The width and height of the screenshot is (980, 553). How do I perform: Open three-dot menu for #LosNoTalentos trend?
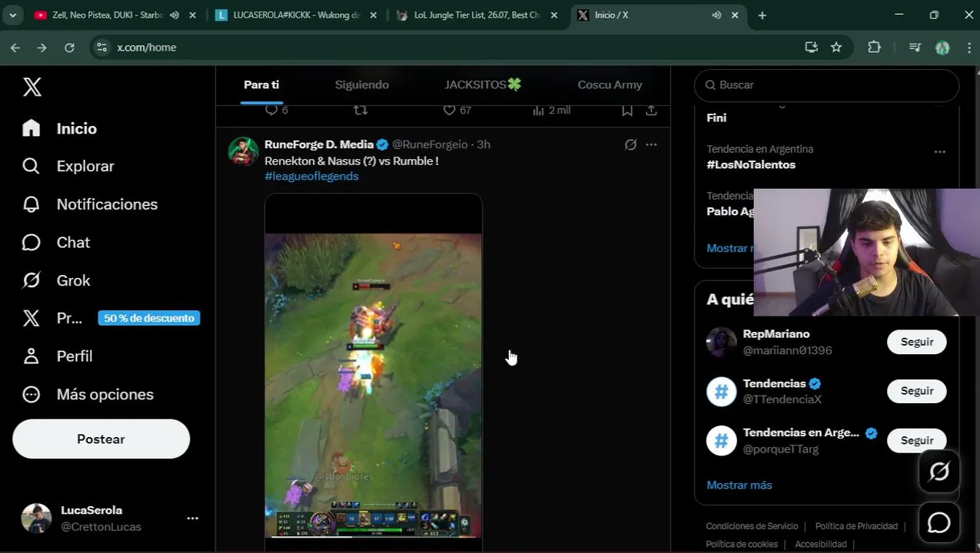(x=939, y=151)
